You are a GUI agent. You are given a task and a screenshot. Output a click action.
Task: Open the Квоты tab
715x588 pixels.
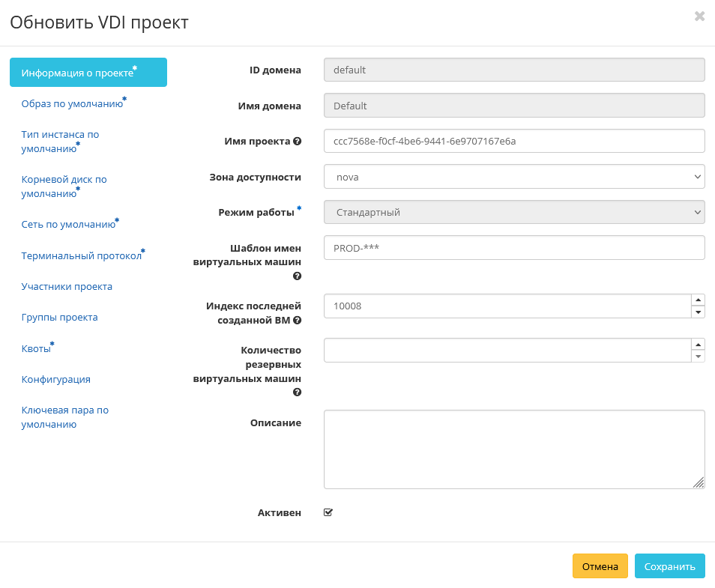36,349
